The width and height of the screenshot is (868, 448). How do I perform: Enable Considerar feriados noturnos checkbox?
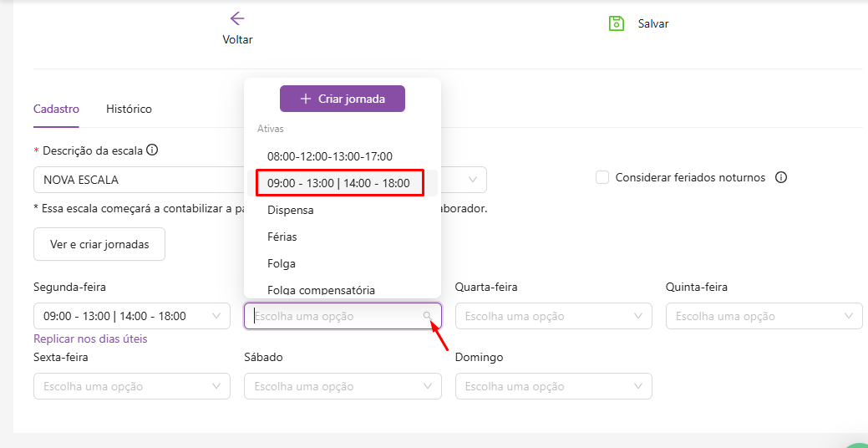602,177
